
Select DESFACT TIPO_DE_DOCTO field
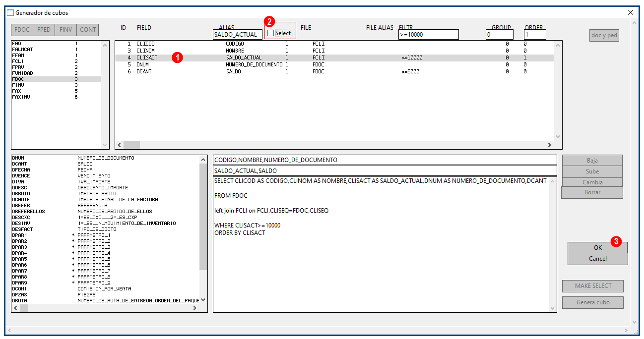click(105, 229)
